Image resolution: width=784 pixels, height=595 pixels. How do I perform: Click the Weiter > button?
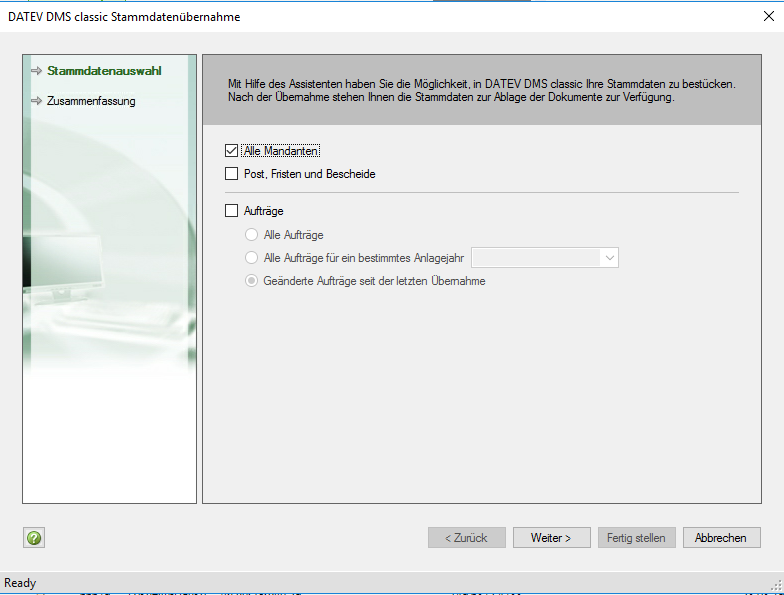[552, 538]
